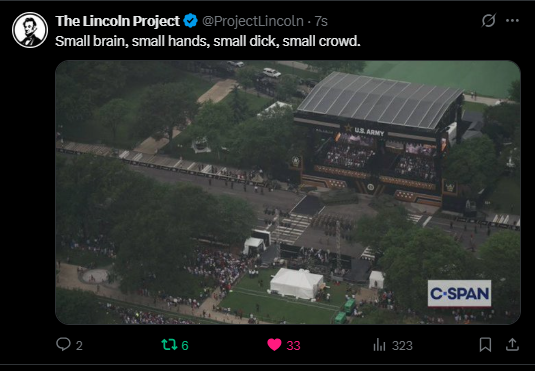Open The Lincoln Project display name

coord(117,21)
